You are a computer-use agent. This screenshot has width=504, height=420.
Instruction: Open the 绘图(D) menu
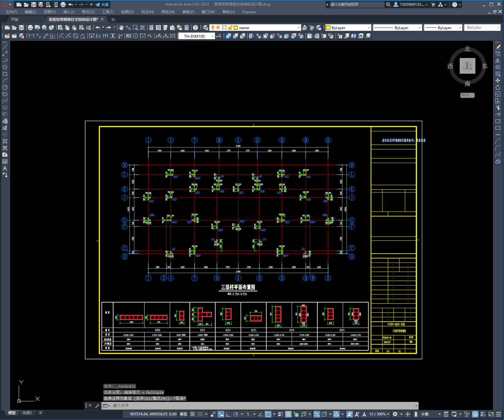tap(127, 12)
